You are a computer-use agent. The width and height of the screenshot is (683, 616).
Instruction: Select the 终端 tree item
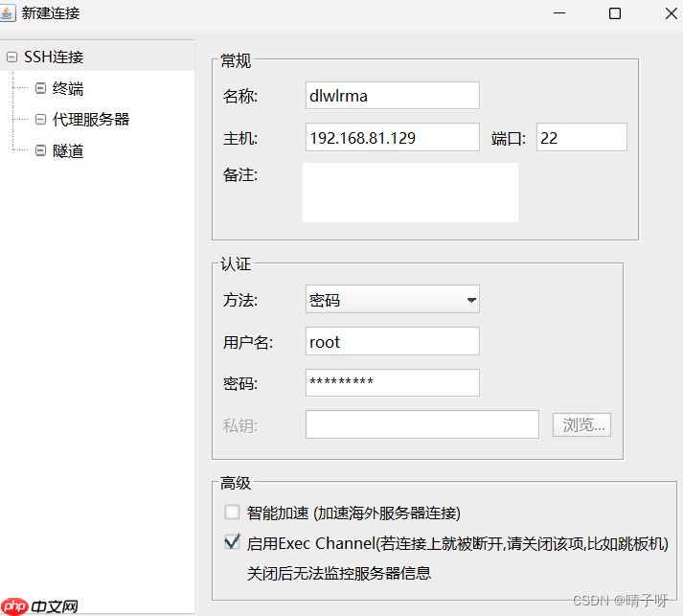click(67, 88)
